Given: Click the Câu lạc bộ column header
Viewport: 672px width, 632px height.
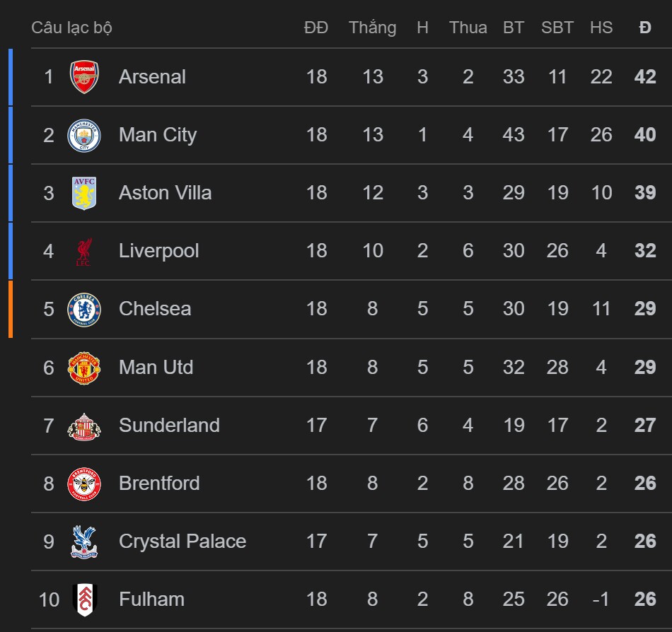Looking at the screenshot, I should [71, 28].
